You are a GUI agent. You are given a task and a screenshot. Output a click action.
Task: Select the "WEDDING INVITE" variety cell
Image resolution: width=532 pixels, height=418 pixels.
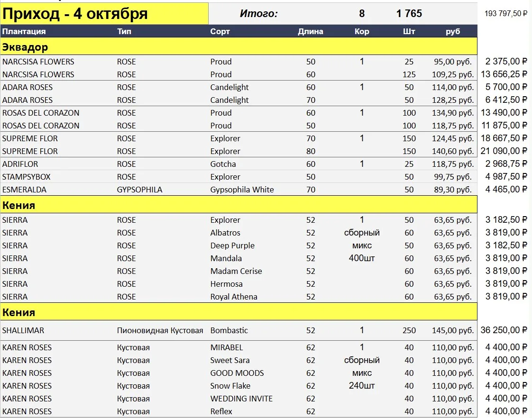(x=241, y=399)
